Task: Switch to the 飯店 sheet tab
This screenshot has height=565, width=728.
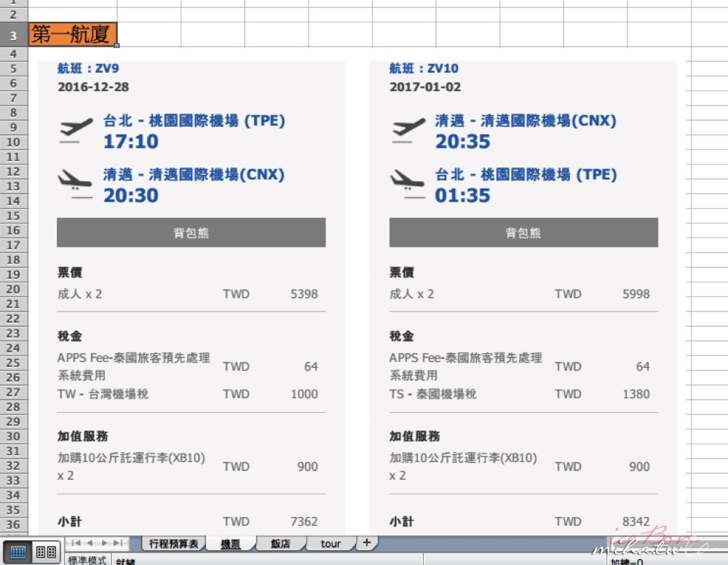Action: point(282,542)
